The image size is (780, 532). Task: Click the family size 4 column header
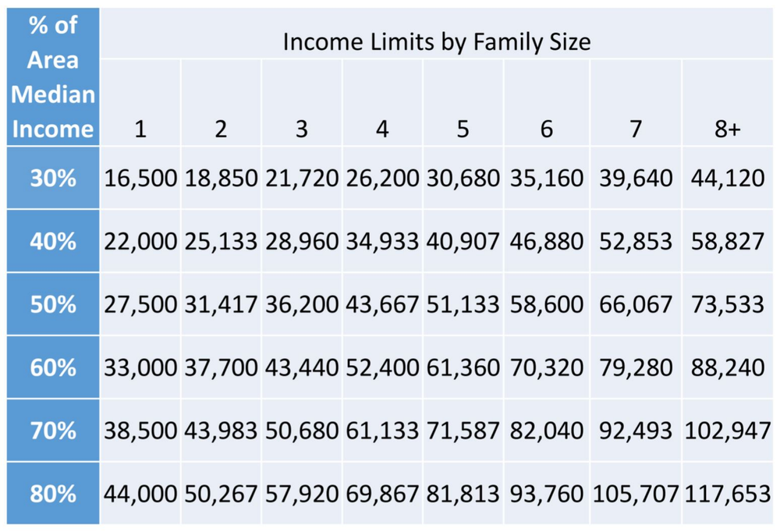[382, 129]
